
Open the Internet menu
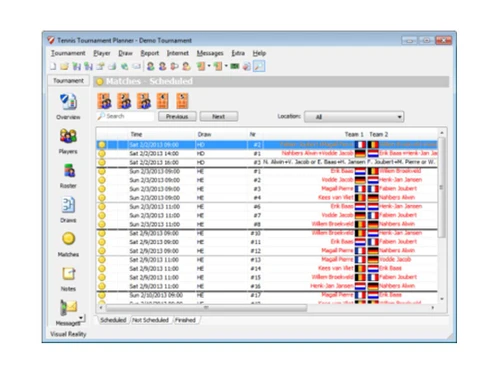coord(178,53)
